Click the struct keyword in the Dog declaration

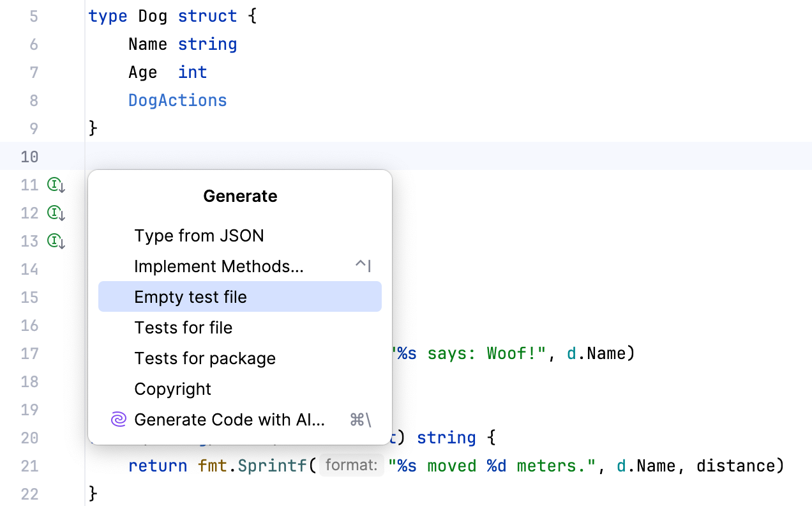tap(207, 16)
